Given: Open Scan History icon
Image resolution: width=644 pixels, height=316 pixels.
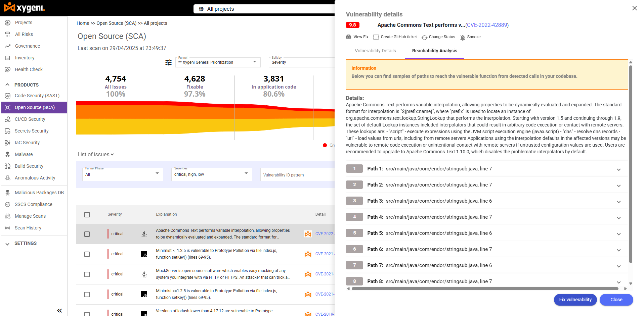Looking at the screenshot, I should pyautogui.click(x=7, y=228).
